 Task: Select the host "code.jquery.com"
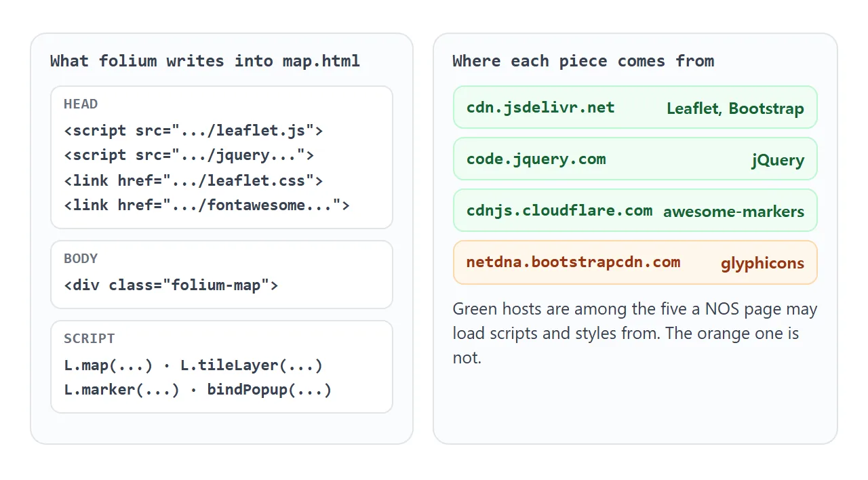536,159
